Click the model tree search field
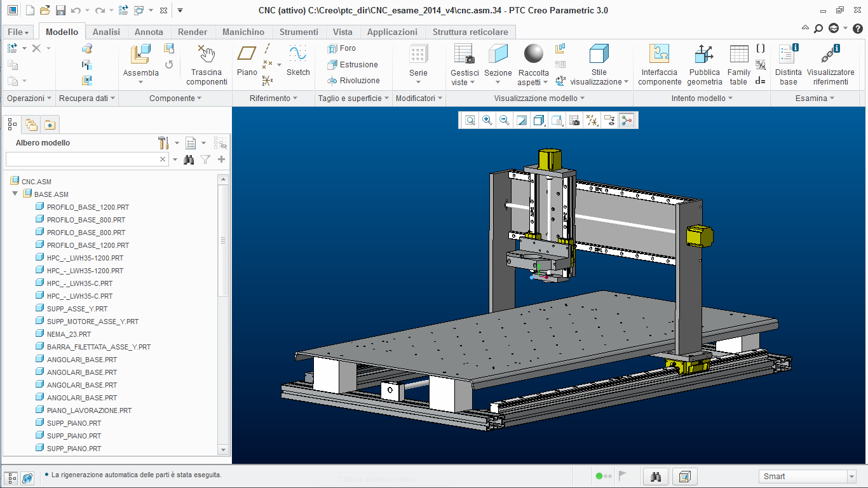Viewport: 868px width, 488px height. [81, 159]
